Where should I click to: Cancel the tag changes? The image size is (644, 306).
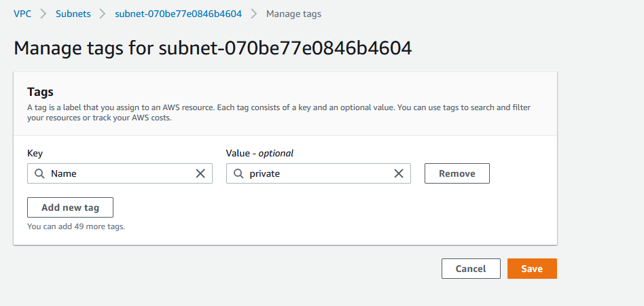pos(471,269)
